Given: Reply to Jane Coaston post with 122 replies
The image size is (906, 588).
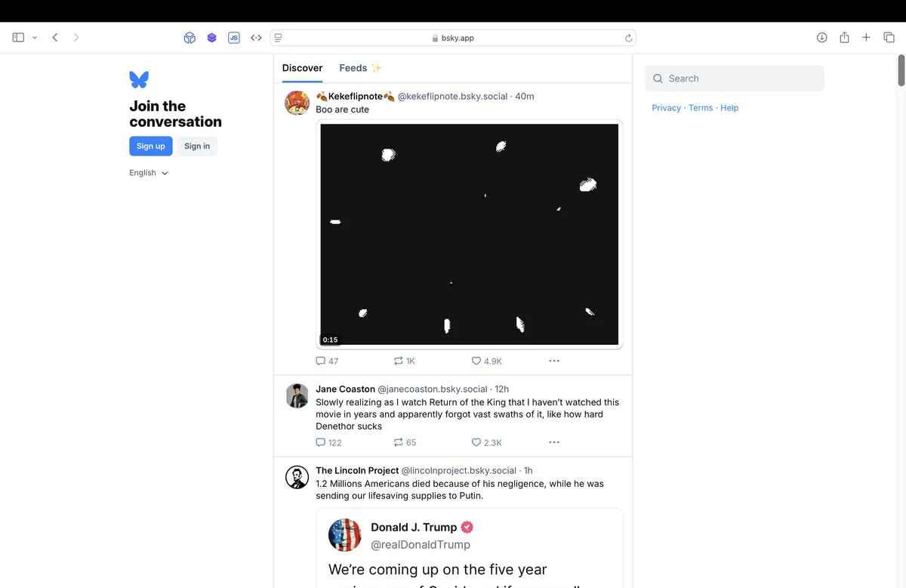Looking at the screenshot, I should point(329,442).
